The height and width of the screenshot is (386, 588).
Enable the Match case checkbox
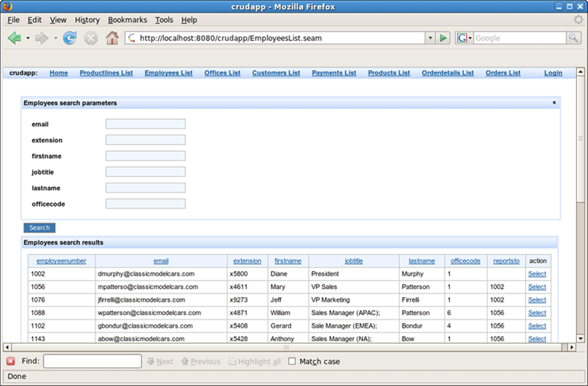(x=292, y=361)
